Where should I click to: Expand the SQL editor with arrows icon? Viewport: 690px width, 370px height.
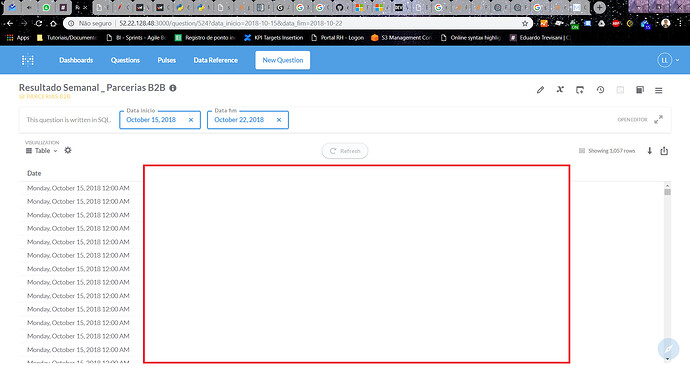pos(658,120)
